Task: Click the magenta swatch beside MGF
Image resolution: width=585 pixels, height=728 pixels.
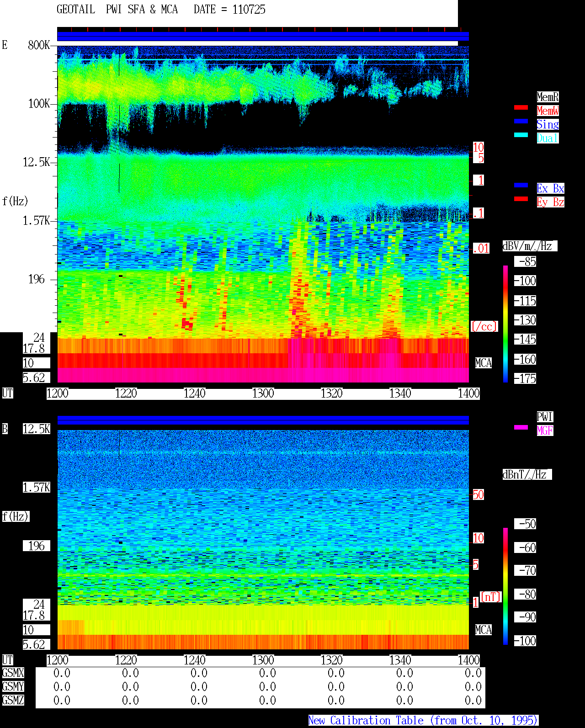Action: click(521, 427)
